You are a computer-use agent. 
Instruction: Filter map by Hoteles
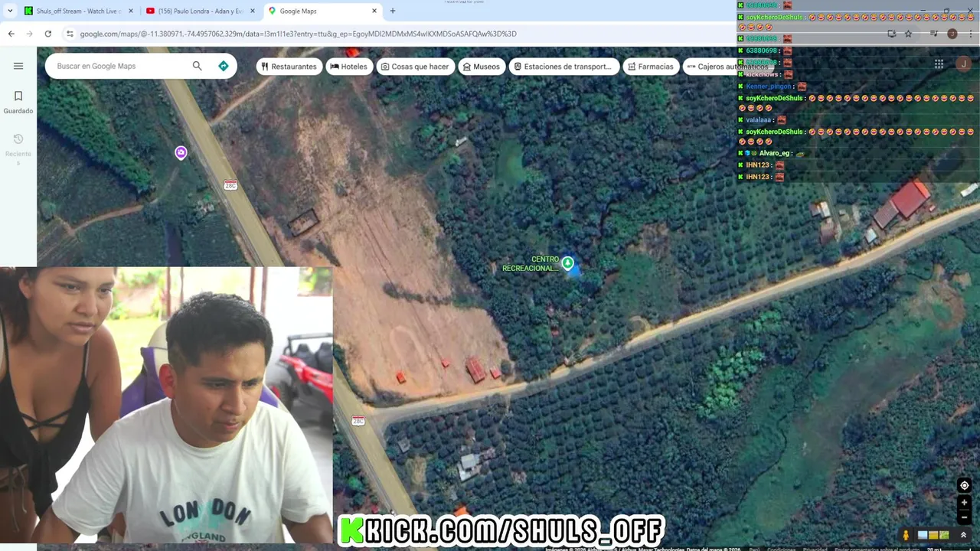[x=348, y=67]
